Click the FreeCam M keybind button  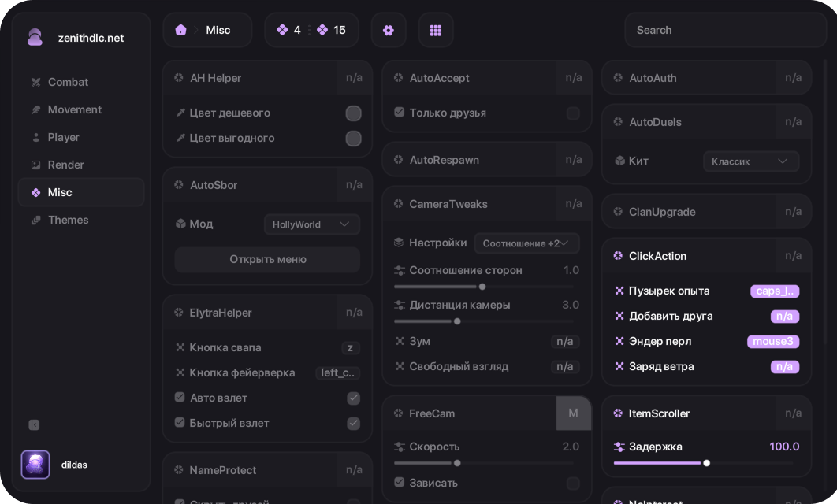[573, 413]
